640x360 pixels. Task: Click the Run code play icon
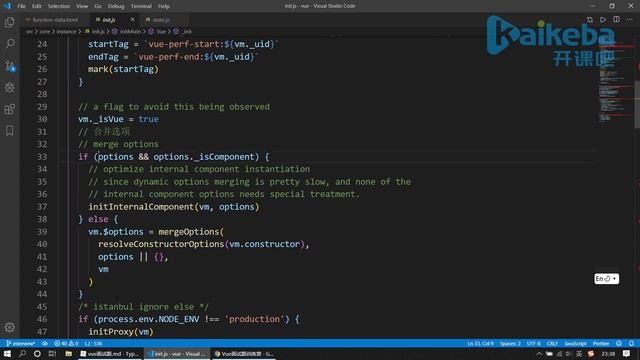pos(603,20)
